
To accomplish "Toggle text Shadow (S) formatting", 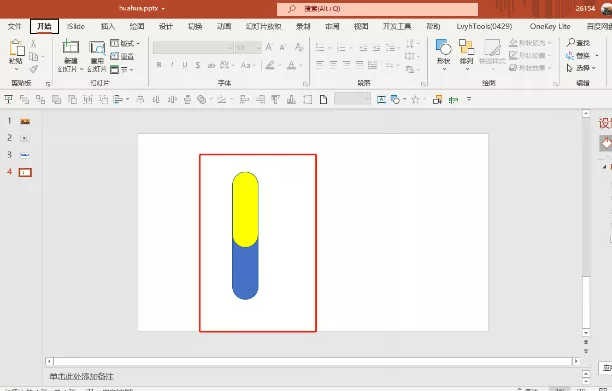I will point(198,65).
